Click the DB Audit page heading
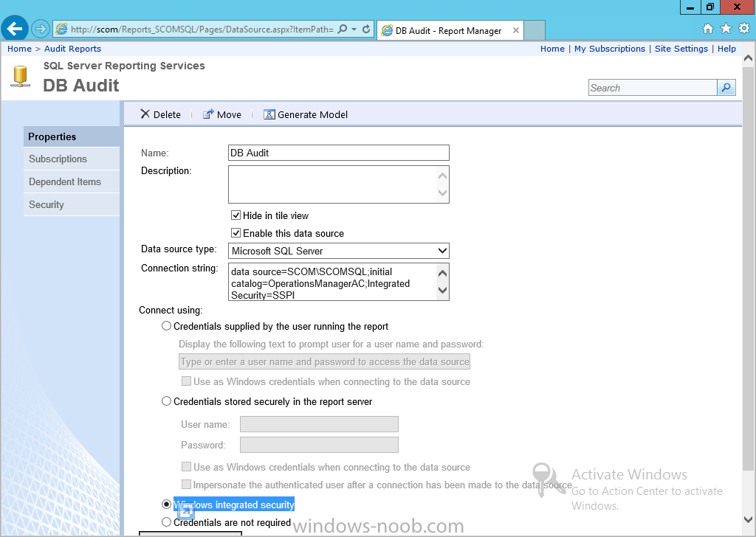The image size is (756, 537). pos(81,86)
